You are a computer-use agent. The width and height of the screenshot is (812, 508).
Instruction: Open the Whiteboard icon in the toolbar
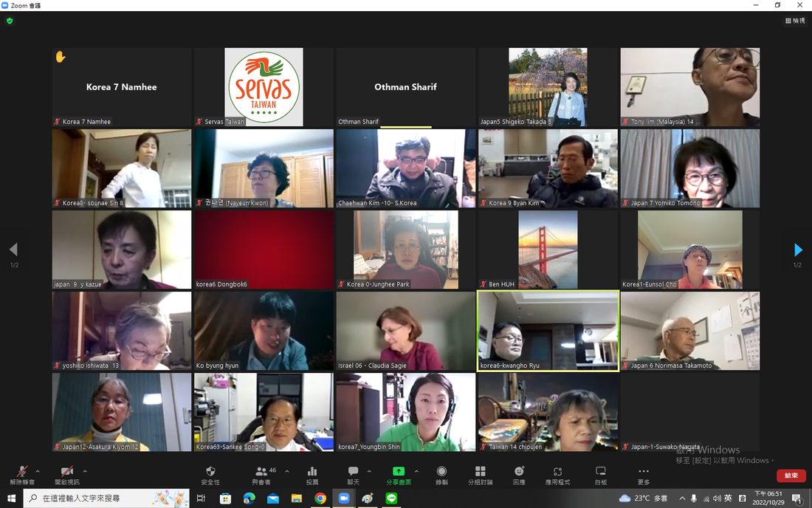coord(601,471)
